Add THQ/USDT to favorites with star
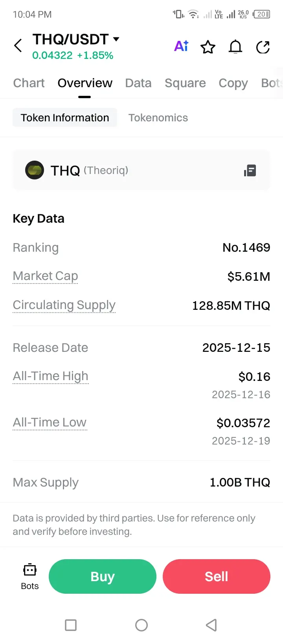Image resolution: width=283 pixels, height=644 pixels. point(208,47)
